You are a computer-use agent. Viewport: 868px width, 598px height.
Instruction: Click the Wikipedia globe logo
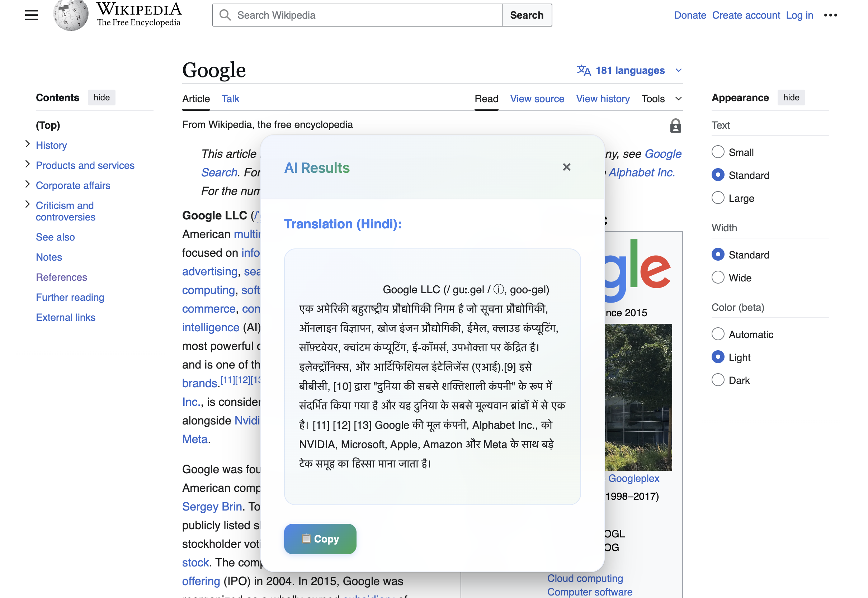tap(71, 15)
